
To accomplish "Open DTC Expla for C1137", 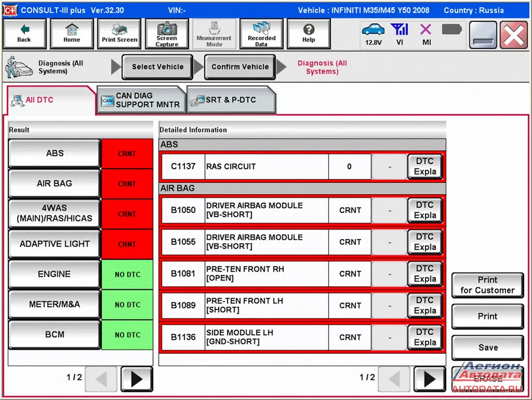I will pyautogui.click(x=425, y=166).
